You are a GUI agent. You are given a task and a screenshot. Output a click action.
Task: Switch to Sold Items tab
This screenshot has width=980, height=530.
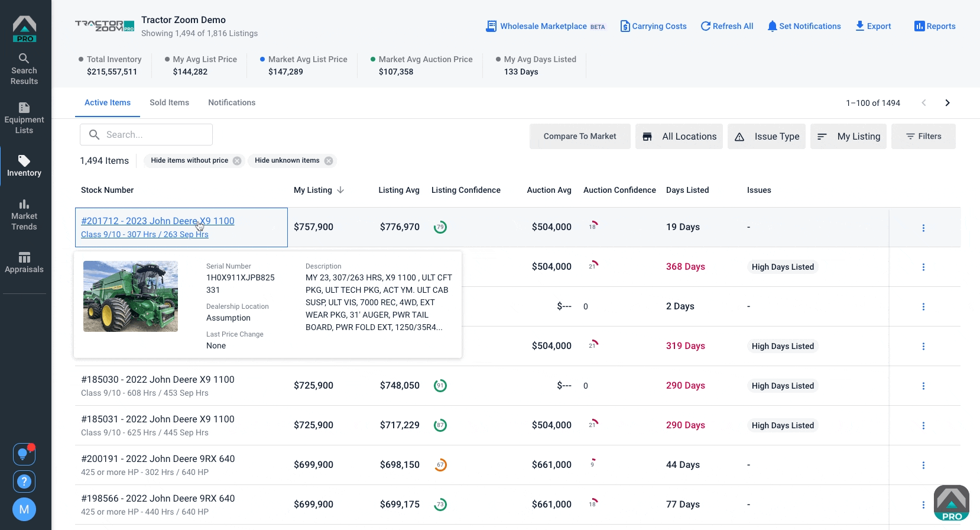pyautogui.click(x=170, y=102)
